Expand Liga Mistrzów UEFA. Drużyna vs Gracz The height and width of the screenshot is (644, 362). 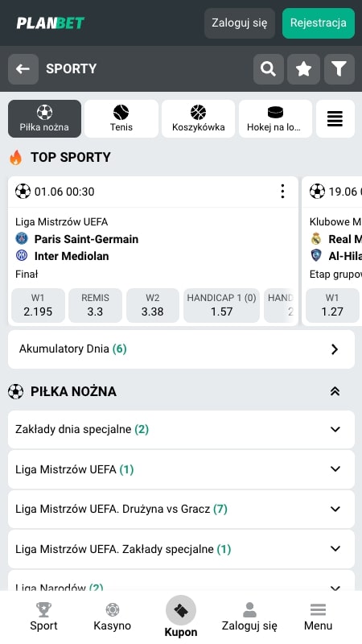tap(182, 510)
